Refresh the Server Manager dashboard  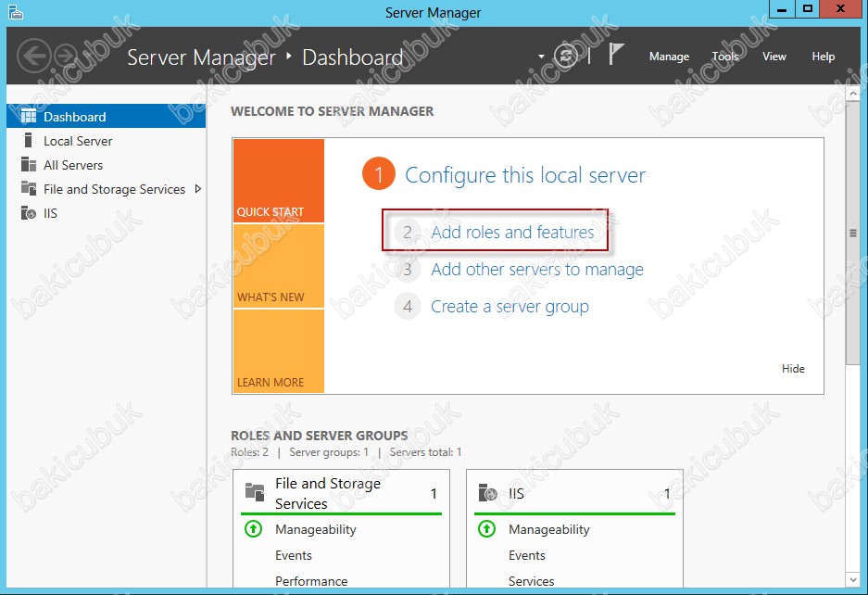[566, 56]
